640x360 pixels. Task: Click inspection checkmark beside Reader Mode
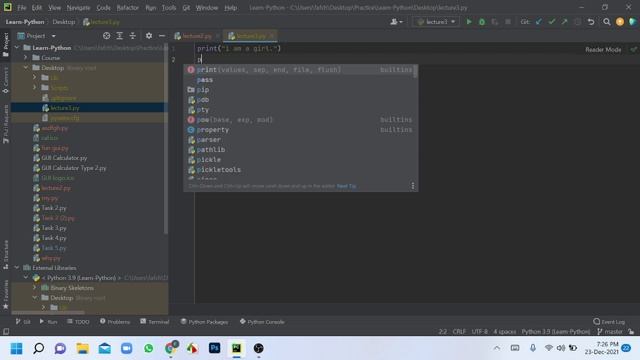click(633, 49)
